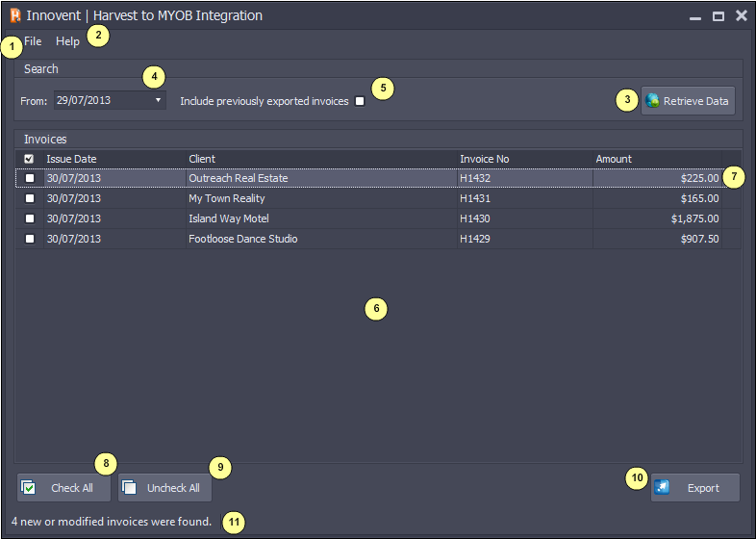Screen dimensions: 756x539
Task: Click the blue arrow Export icon
Action: coord(662,488)
